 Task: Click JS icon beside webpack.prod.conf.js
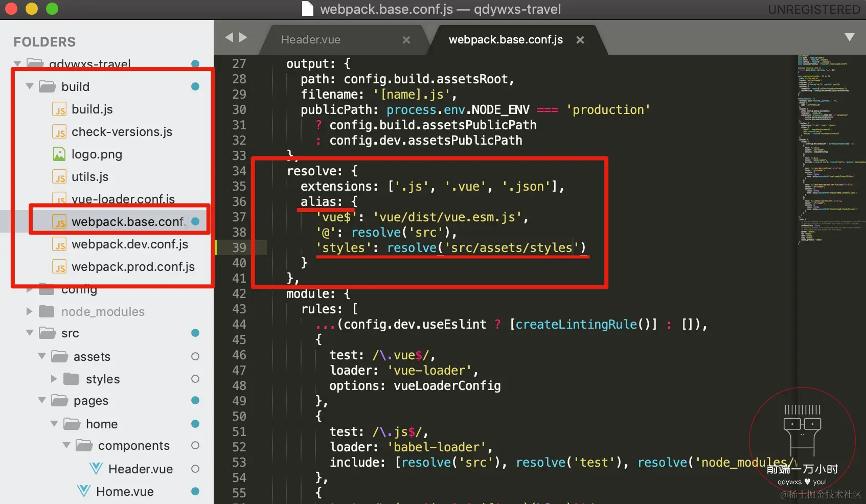59,267
